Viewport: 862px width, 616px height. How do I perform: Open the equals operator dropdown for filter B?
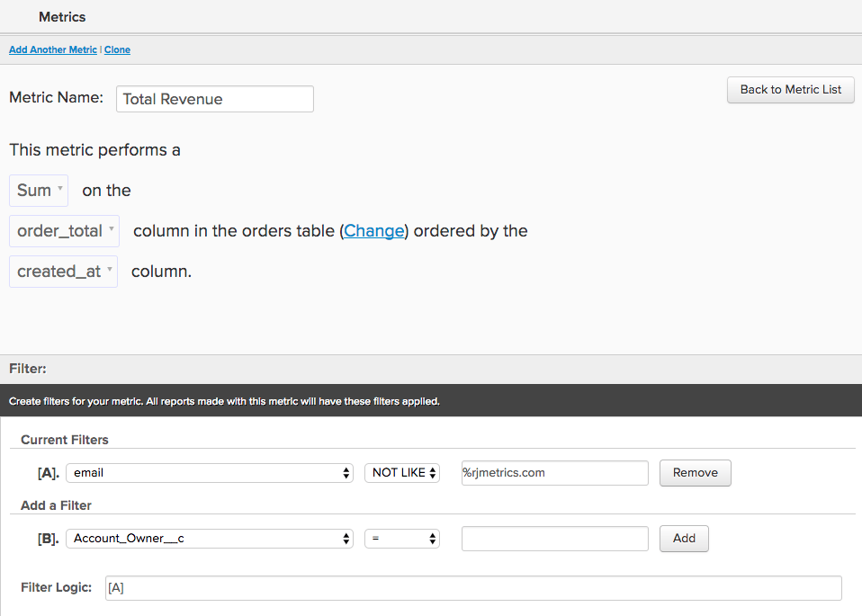(x=401, y=538)
